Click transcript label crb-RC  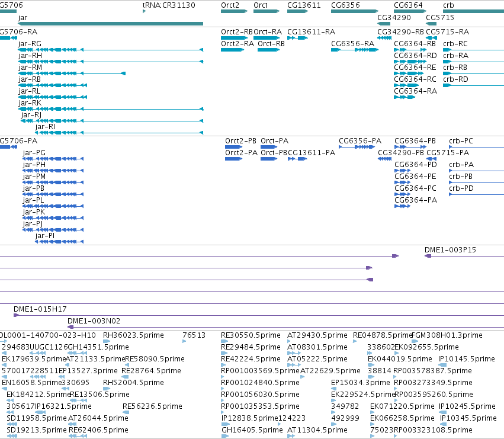pos(455,43)
